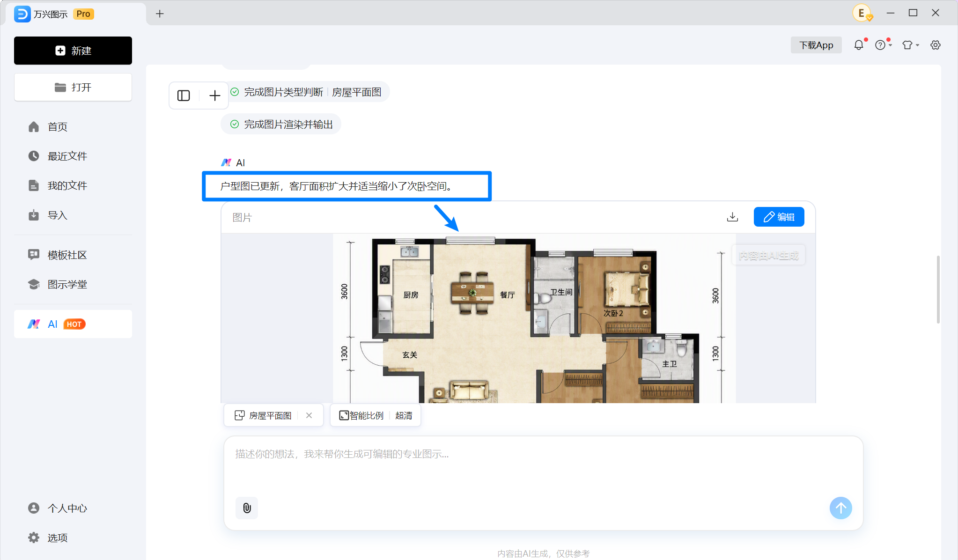Click the user avatar E icon
Screen dimensions: 958x560
click(x=862, y=13)
